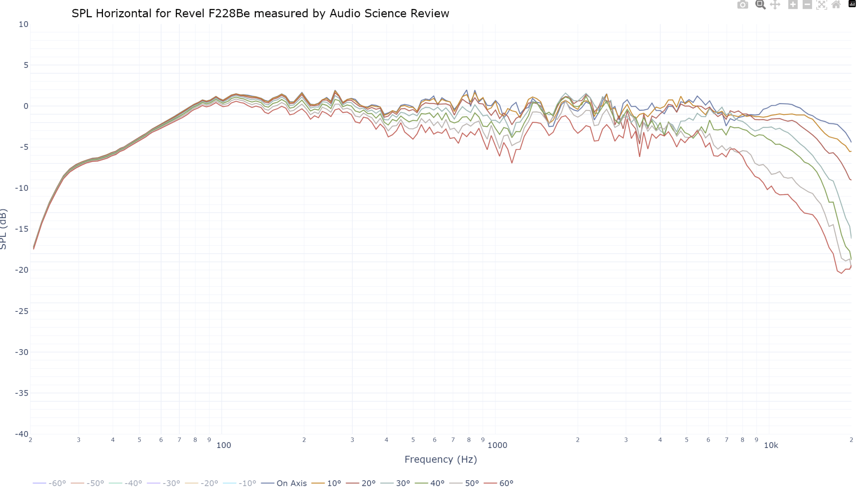
Task: Reset axes using the home icon
Action: click(x=836, y=5)
